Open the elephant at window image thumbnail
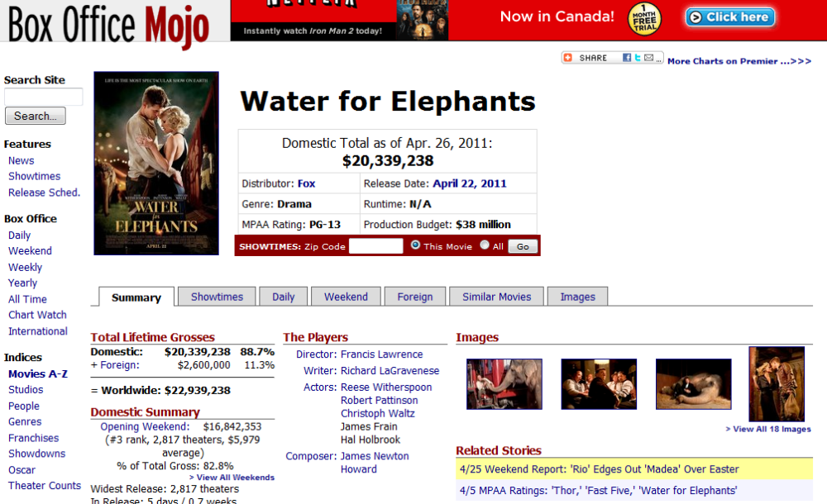Screen dimensions: 827x504 coord(504,383)
